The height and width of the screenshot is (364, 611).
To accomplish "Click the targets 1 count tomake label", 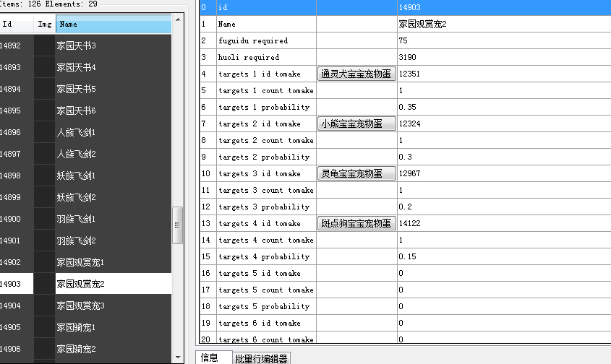I will (267, 90).
